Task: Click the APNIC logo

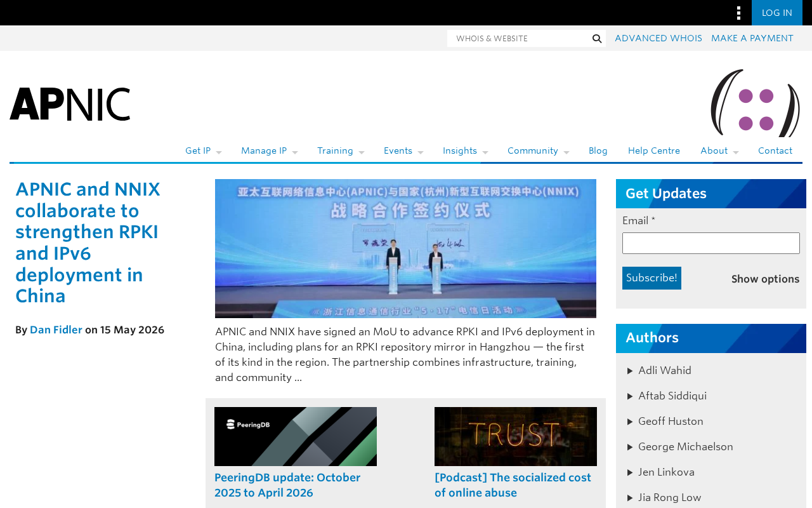Action: point(70,104)
